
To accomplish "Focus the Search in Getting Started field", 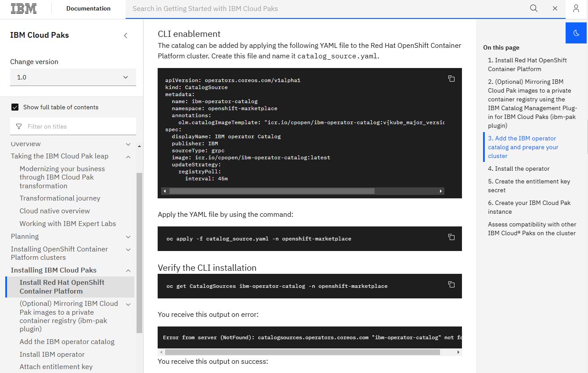I will [326, 9].
